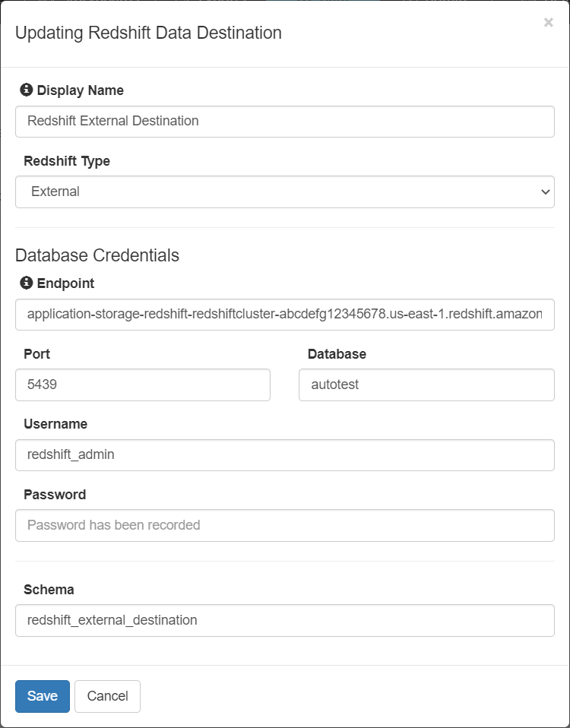Click the "Username" label text
570x728 pixels.
[x=55, y=424]
